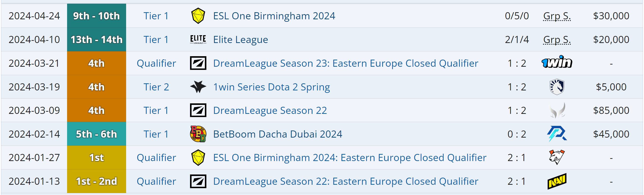
Task: Click the BetBoom Dacha Dubai tournament icon
Action: coord(198,134)
